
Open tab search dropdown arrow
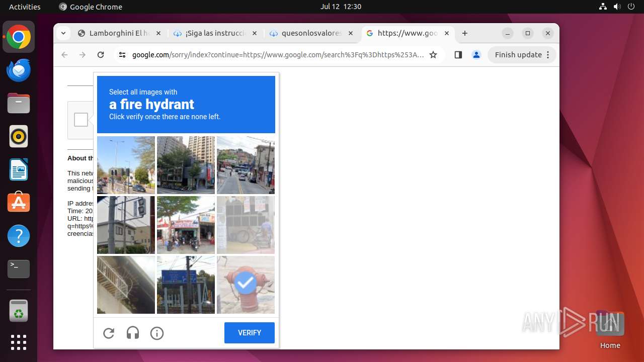pyautogui.click(x=63, y=33)
